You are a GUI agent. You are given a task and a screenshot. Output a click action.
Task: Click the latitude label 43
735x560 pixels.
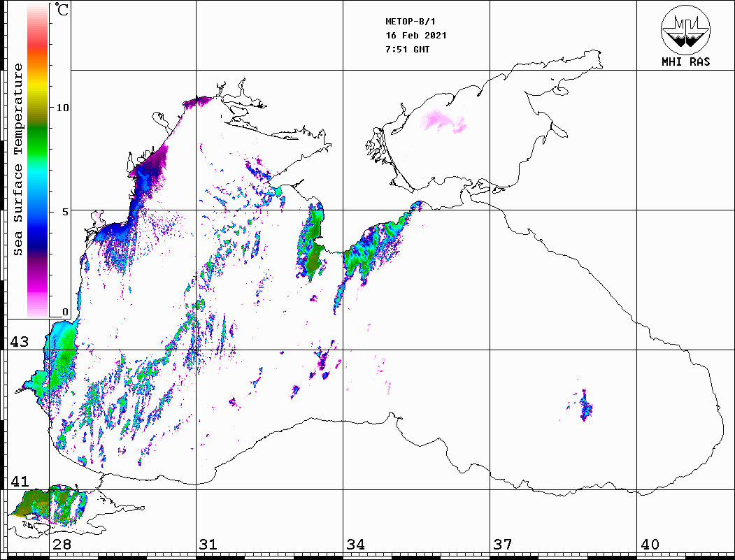click(19, 342)
